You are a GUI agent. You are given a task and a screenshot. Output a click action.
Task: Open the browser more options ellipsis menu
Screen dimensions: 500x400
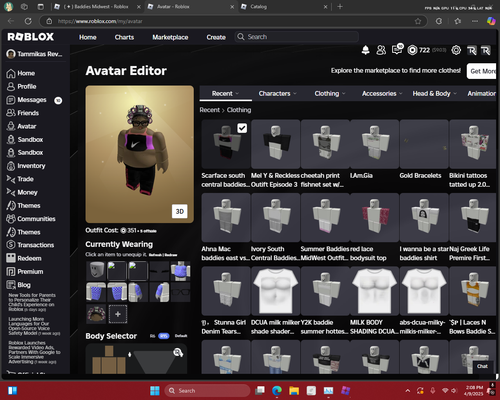(475, 21)
